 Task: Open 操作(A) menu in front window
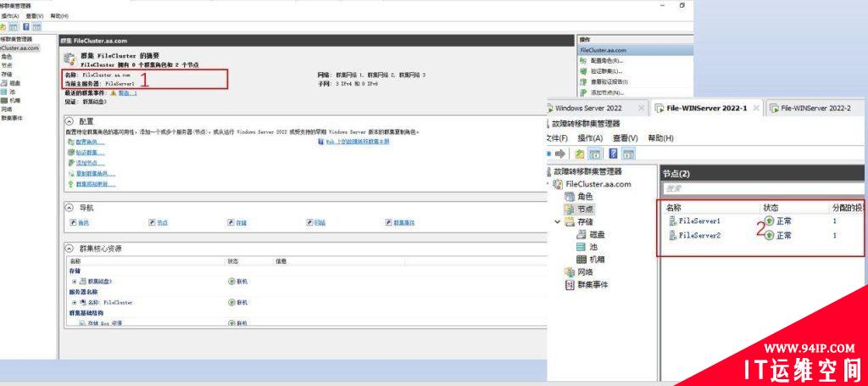tap(590, 138)
